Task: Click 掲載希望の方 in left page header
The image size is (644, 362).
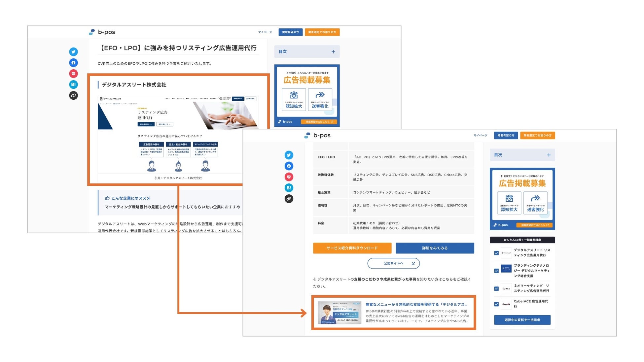Action: click(290, 32)
